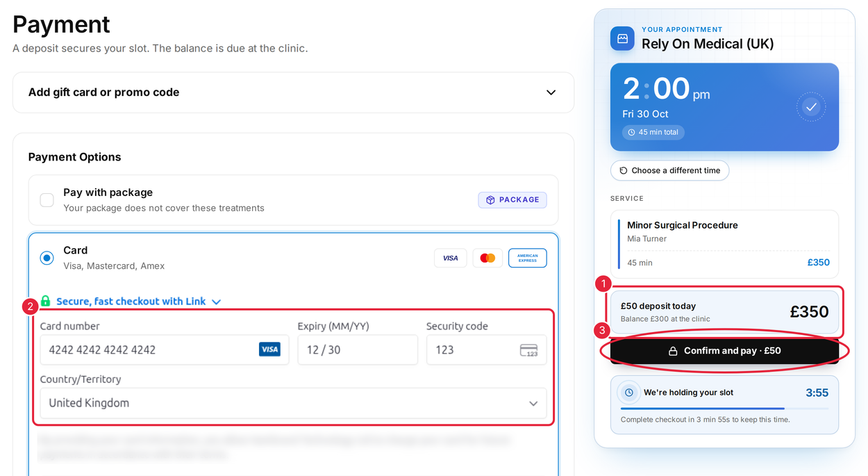Click the circular checkmark in time card
This screenshot has height=476, width=868.
(x=811, y=107)
